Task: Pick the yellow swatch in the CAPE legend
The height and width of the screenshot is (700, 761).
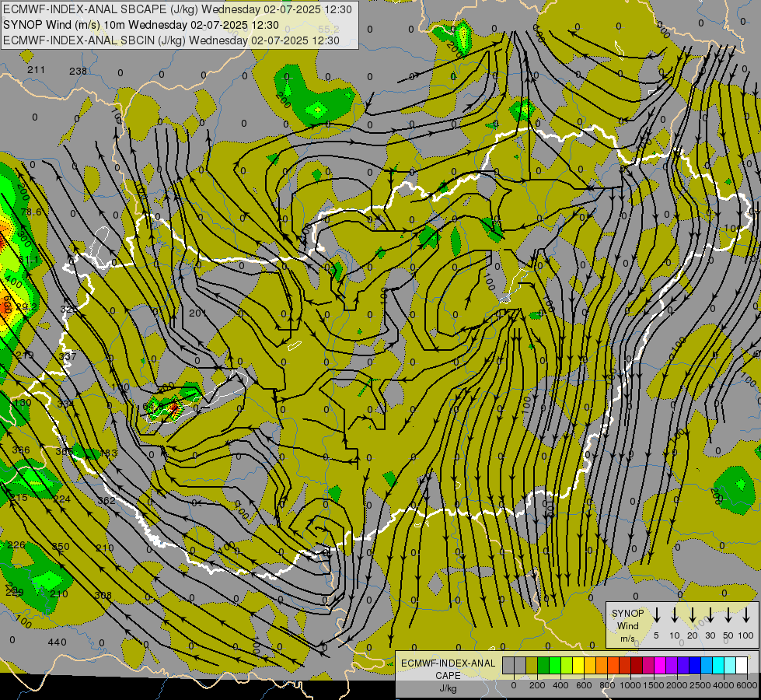Action: click(578, 665)
